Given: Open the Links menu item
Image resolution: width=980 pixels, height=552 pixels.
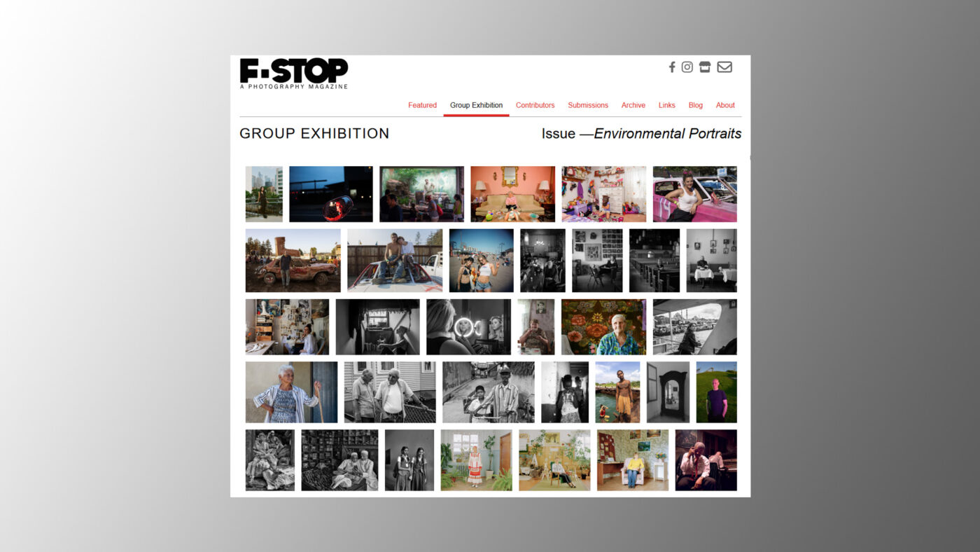Looking at the screenshot, I should (x=667, y=105).
